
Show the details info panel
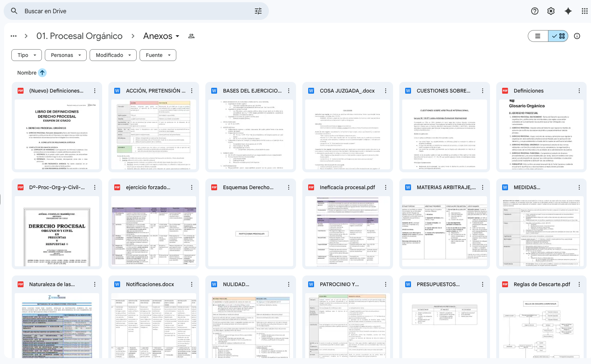[577, 36]
